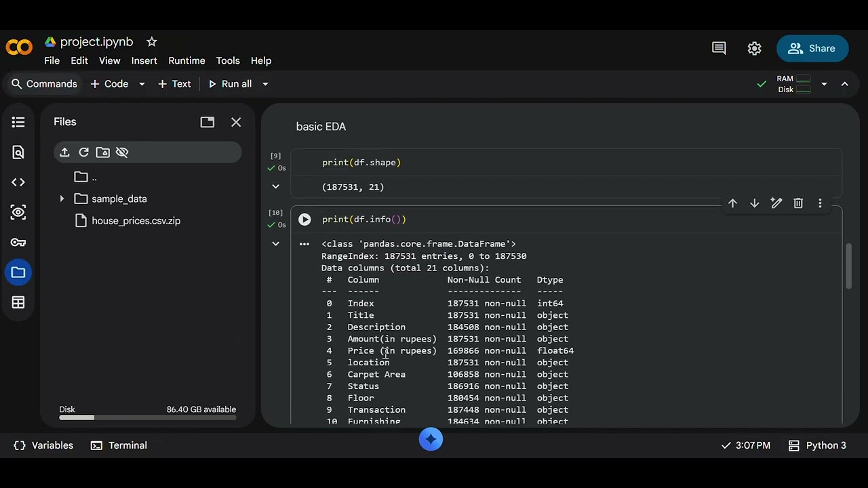The height and width of the screenshot is (488, 868).
Task: Move the cell down
Action: pos(754,203)
